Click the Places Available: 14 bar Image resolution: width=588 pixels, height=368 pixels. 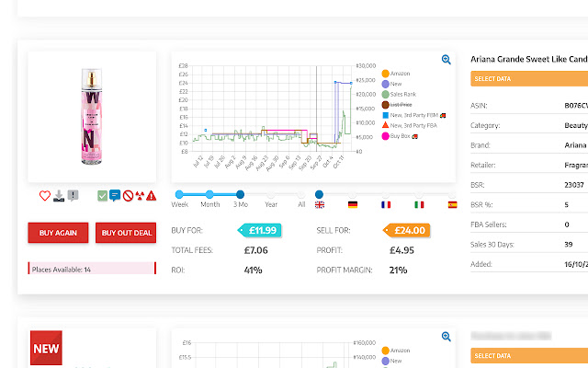click(92, 269)
